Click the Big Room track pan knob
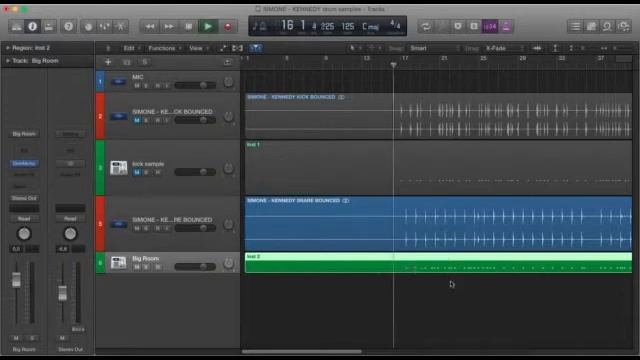 pos(229,263)
